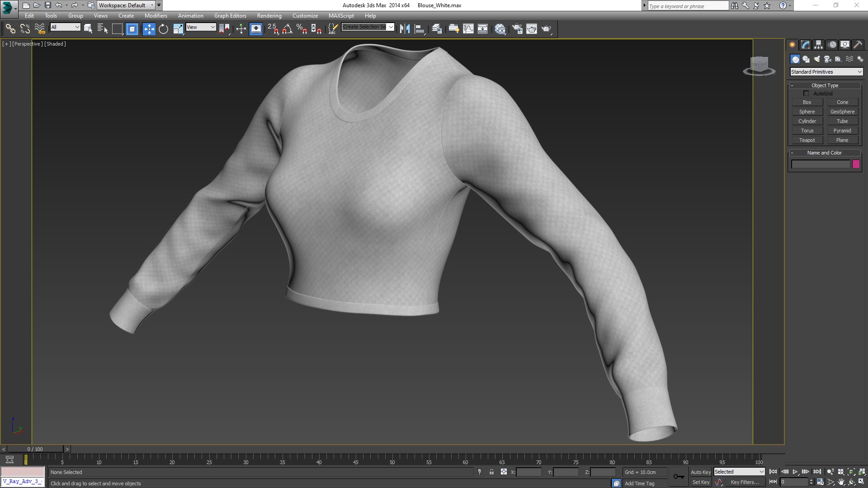868x488 pixels.
Task: Click the Mirror tool icon
Action: pyautogui.click(x=405, y=29)
